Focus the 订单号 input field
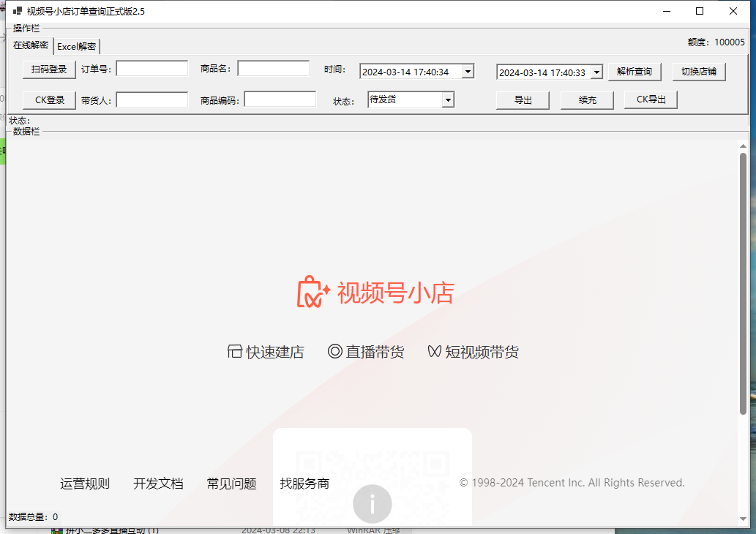 pos(151,69)
